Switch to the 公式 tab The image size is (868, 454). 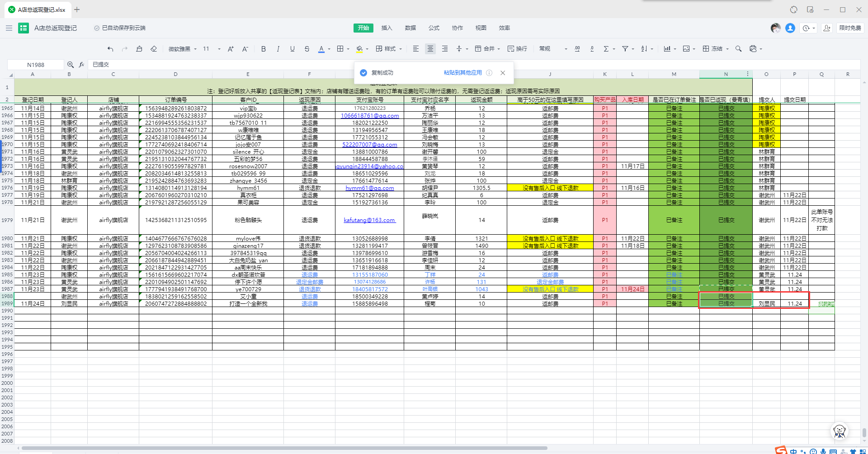(x=434, y=28)
